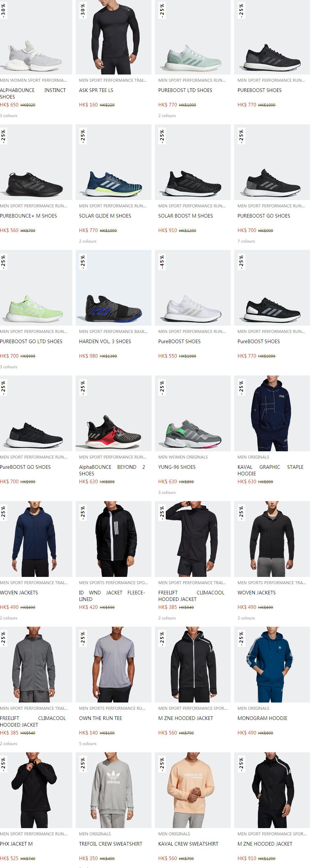Select the Trefoil Crew Sweatshirt image
Image resolution: width=312 pixels, height=868 pixels.
tap(113, 790)
